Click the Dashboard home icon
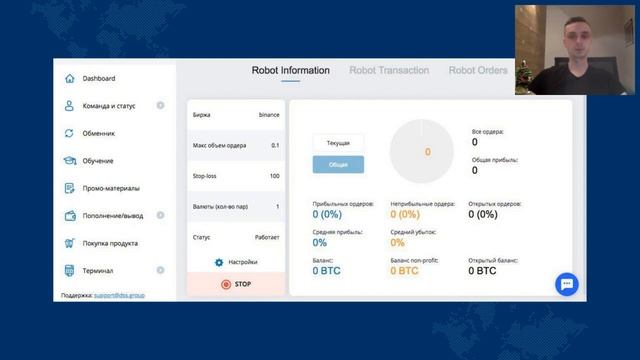 click(x=70, y=78)
